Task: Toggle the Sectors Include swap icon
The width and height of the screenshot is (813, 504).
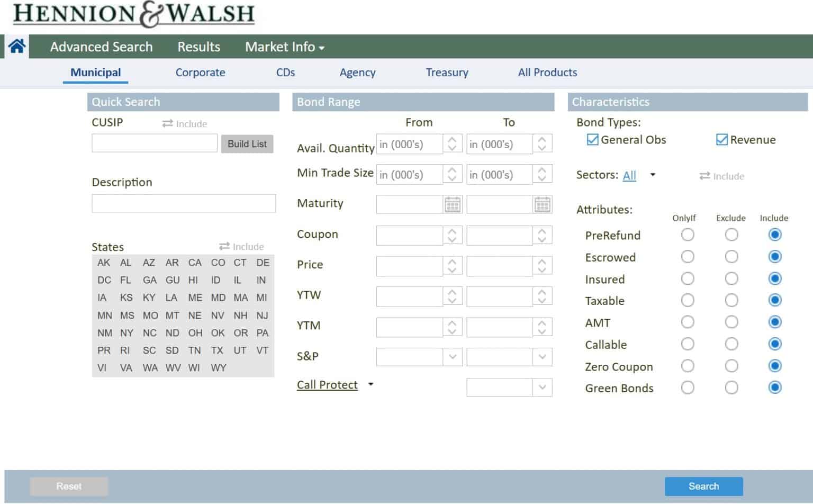Action: (x=704, y=176)
